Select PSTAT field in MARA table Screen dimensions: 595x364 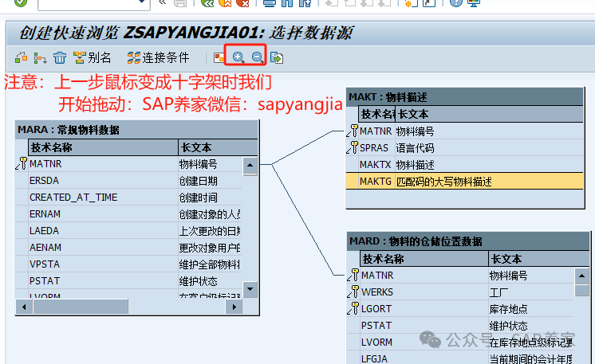(x=128, y=280)
